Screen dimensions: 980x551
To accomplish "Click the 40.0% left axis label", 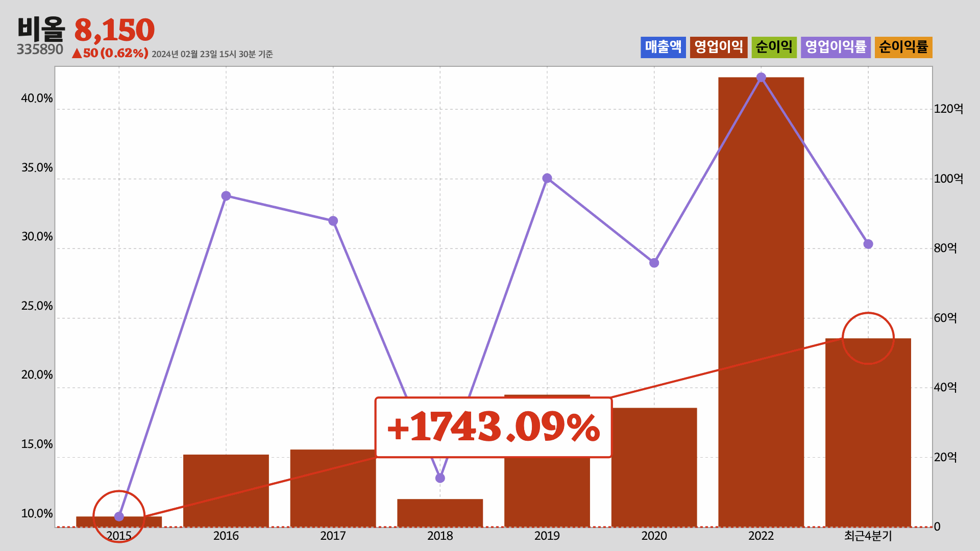I will 37,98.
